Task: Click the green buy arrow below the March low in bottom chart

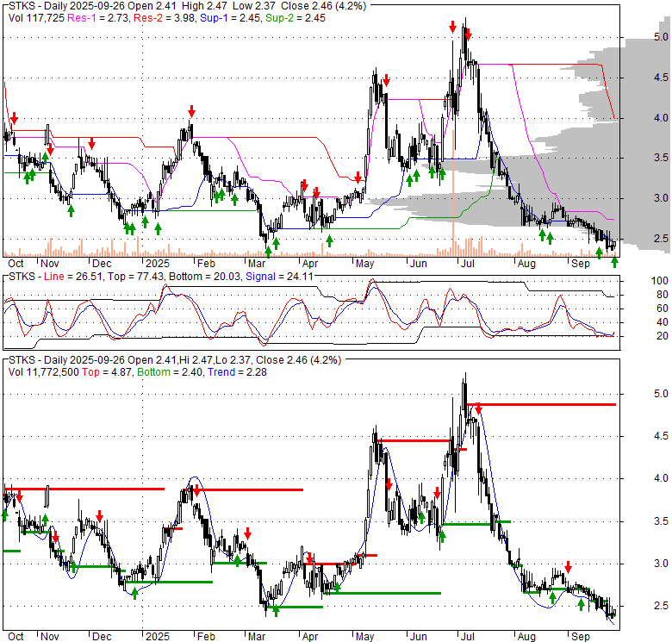Action: pyautogui.click(x=276, y=611)
